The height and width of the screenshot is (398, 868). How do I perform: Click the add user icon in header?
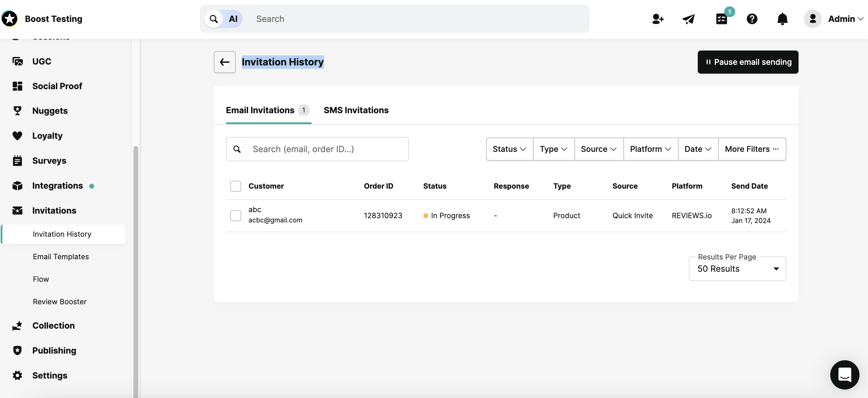[x=658, y=19]
